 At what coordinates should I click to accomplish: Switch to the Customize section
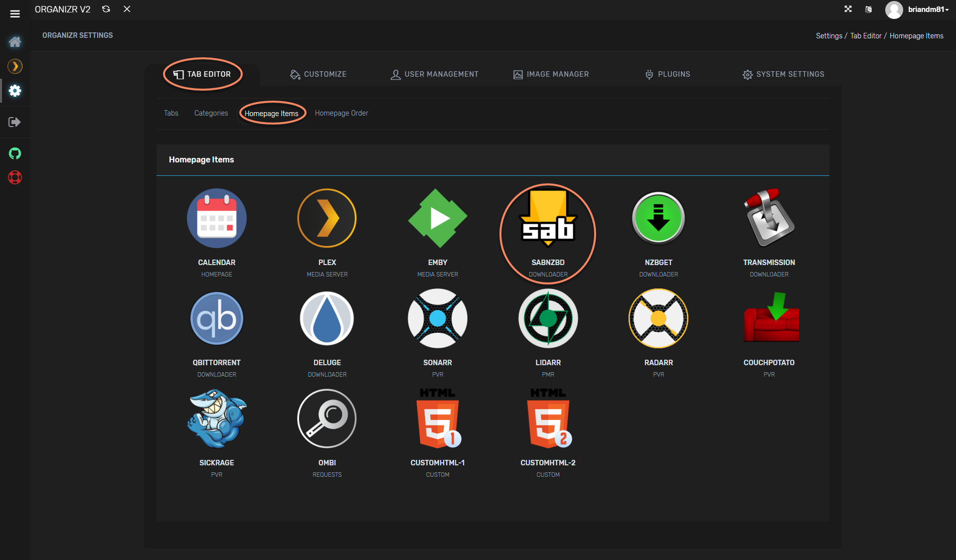319,74
